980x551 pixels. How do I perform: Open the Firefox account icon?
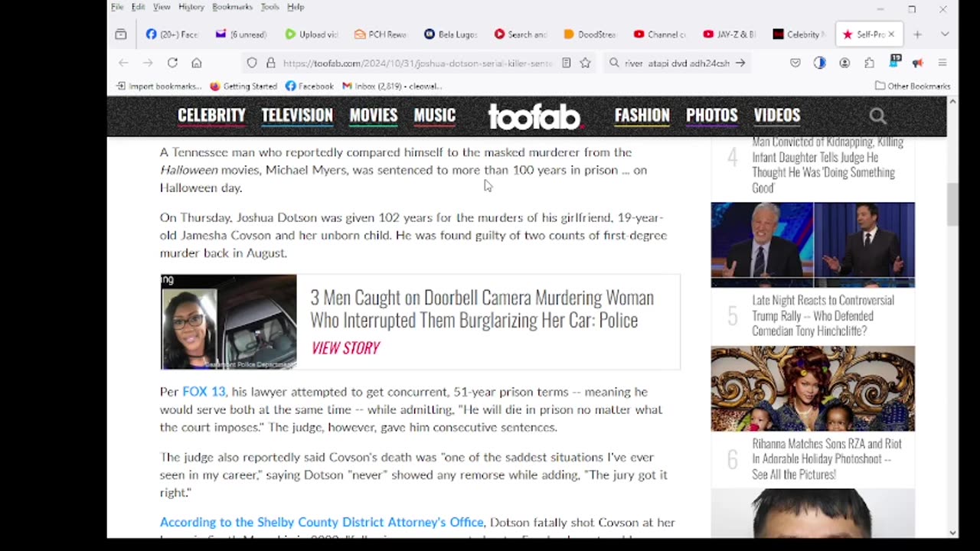click(x=844, y=63)
